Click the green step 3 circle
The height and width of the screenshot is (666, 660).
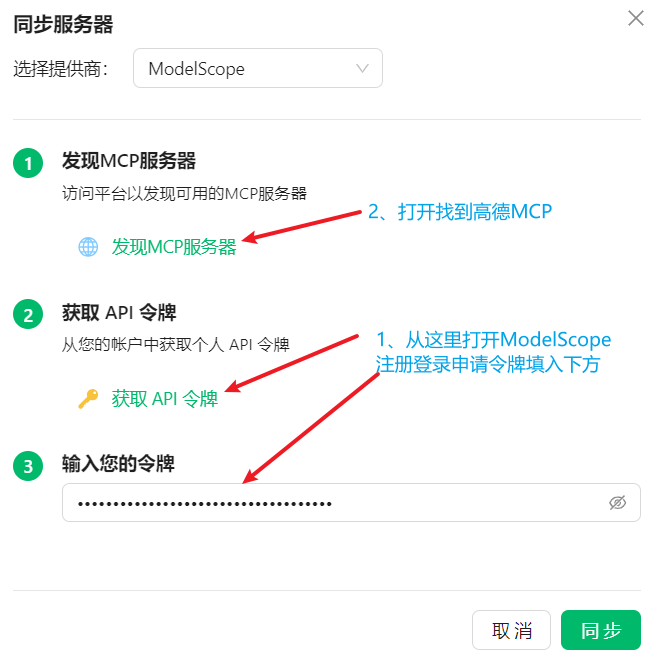click(28, 466)
